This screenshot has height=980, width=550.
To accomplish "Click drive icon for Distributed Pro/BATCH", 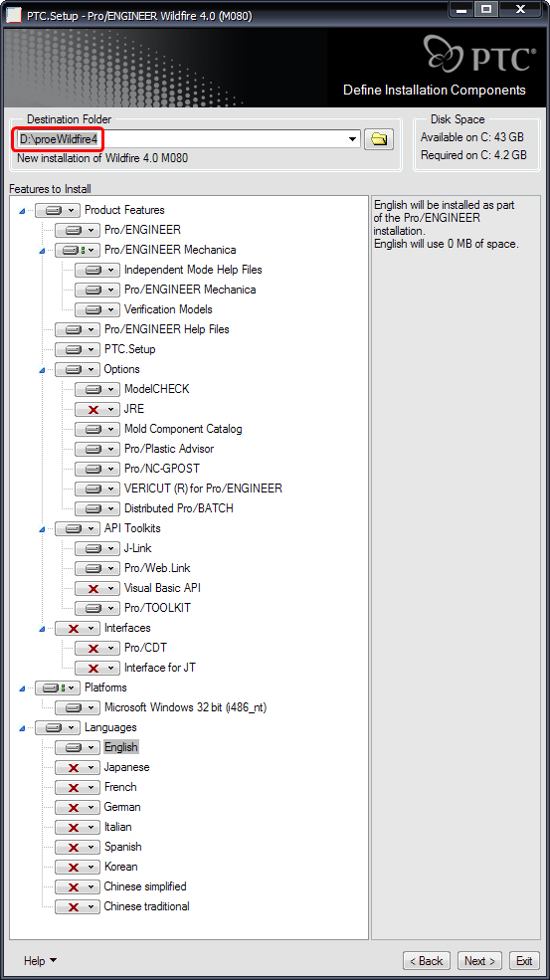I will (92, 508).
